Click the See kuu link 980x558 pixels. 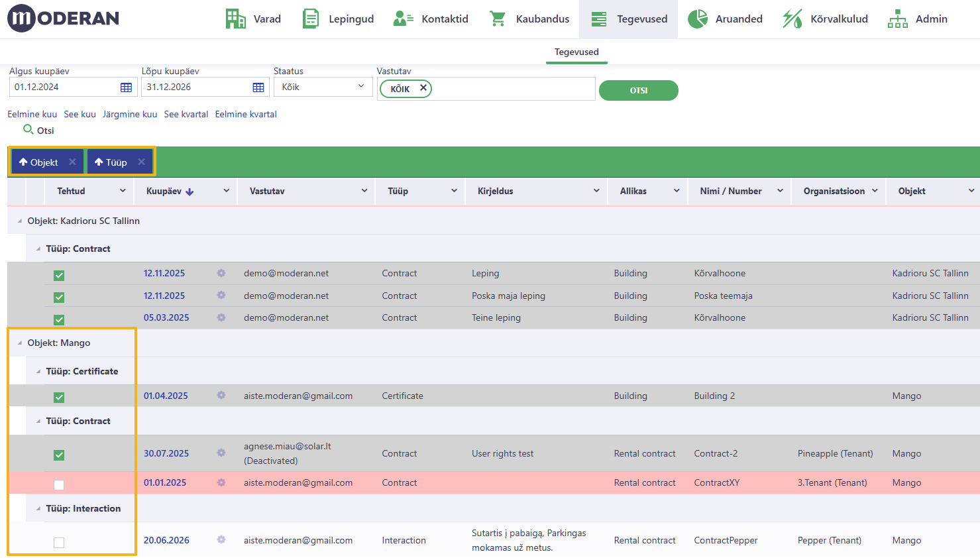[80, 114]
